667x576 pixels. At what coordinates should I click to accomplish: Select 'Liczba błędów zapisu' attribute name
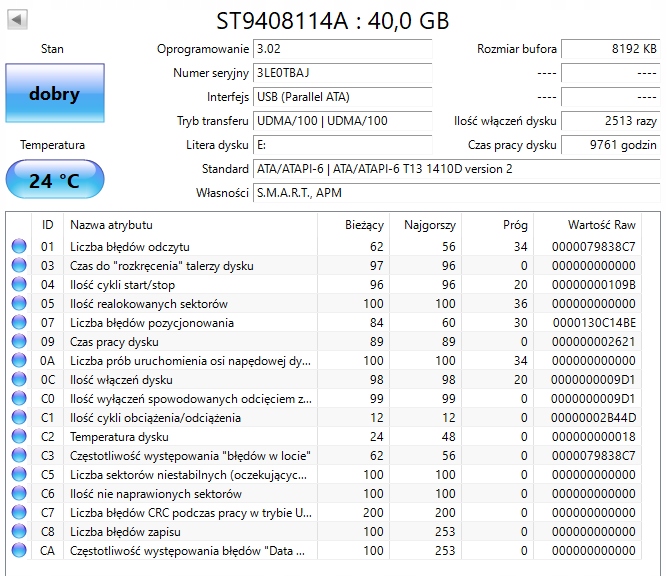125,532
